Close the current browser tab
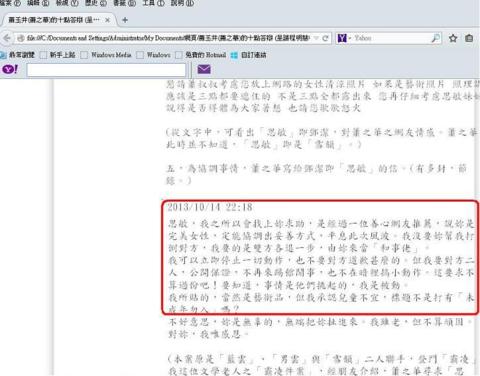This screenshot has height=376, width=480. (x=107, y=20)
